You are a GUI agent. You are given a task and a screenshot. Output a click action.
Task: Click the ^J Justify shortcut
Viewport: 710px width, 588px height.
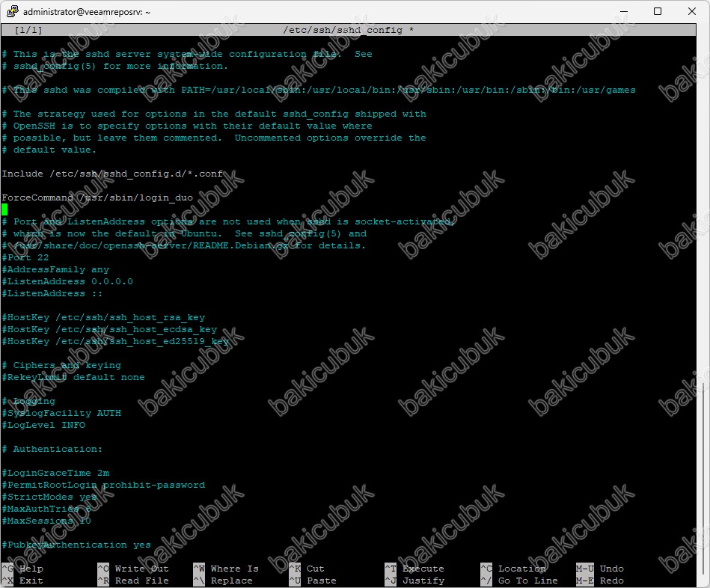pos(414,581)
